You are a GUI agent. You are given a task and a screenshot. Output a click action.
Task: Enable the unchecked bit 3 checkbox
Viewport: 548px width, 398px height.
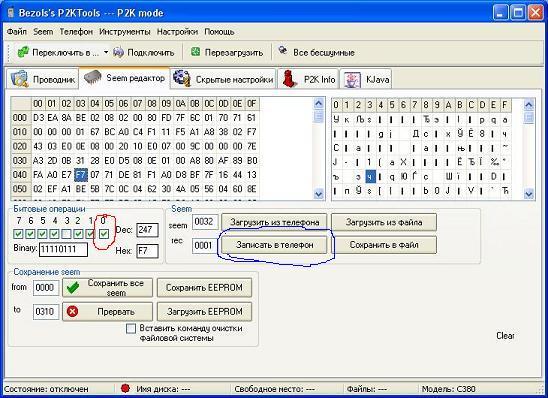66,233
